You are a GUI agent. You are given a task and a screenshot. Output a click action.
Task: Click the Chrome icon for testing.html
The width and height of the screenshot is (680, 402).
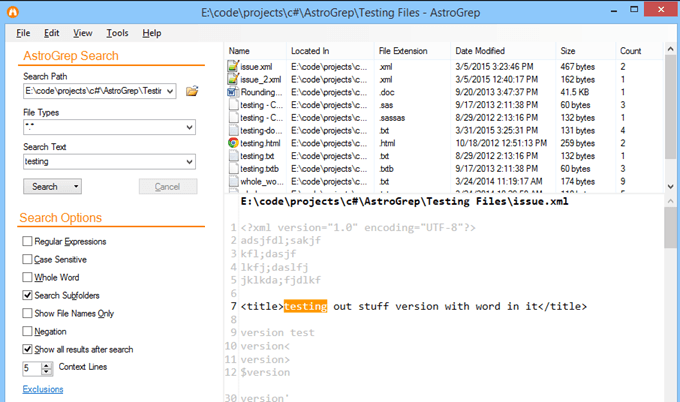pos(233,143)
